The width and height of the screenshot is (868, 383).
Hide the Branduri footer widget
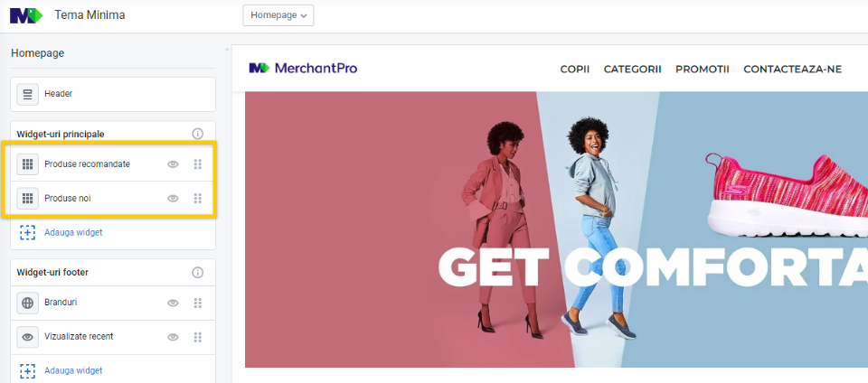click(174, 303)
